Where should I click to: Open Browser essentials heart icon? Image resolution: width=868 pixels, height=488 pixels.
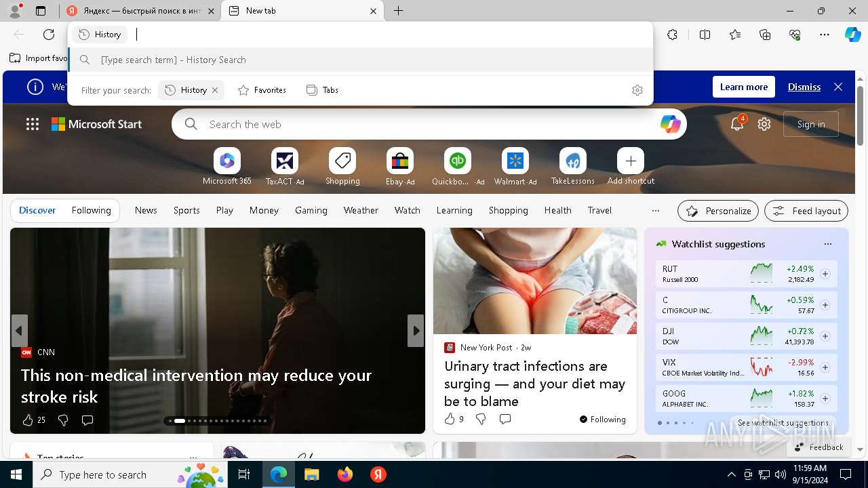coord(795,35)
